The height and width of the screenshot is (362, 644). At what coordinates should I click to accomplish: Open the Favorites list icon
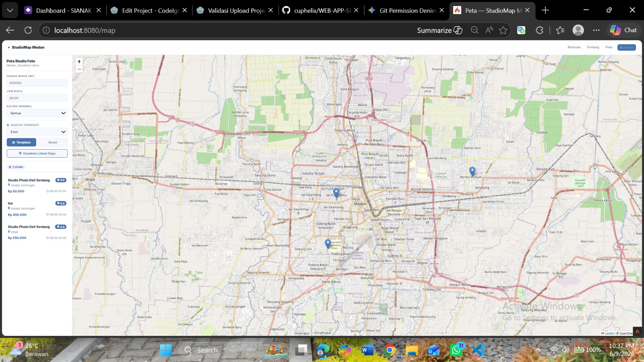pyautogui.click(x=560, y=30)
